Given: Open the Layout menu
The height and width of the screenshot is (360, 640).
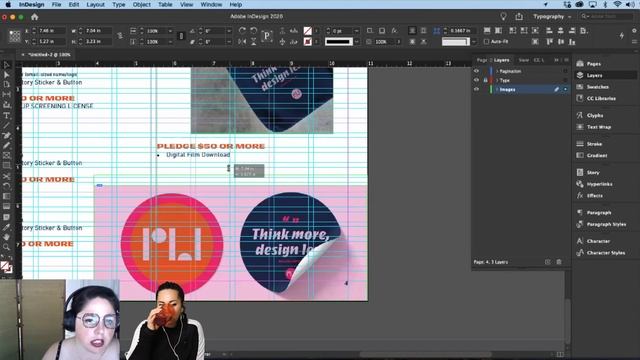Looking at the screenshot, I should click(x=96, y=4).
